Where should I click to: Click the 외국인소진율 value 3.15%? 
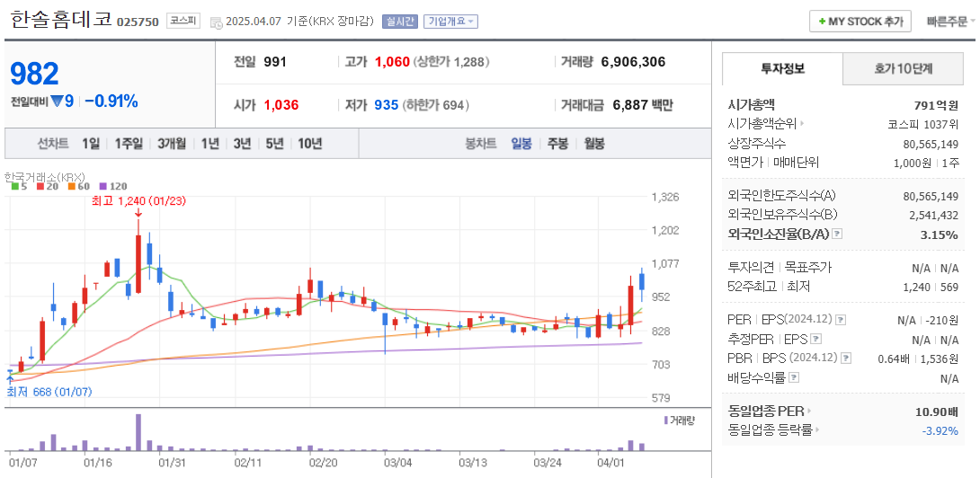click(940, 235)
